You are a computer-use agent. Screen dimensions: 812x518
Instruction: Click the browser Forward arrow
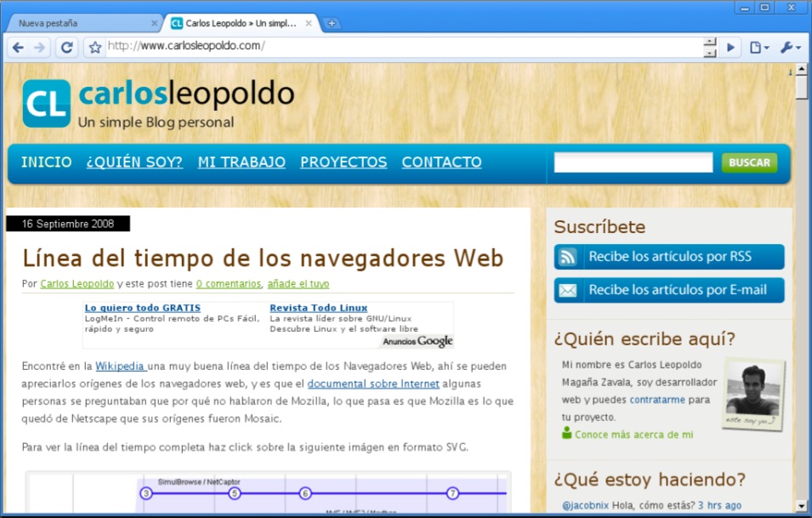click(x=39, y=48)
